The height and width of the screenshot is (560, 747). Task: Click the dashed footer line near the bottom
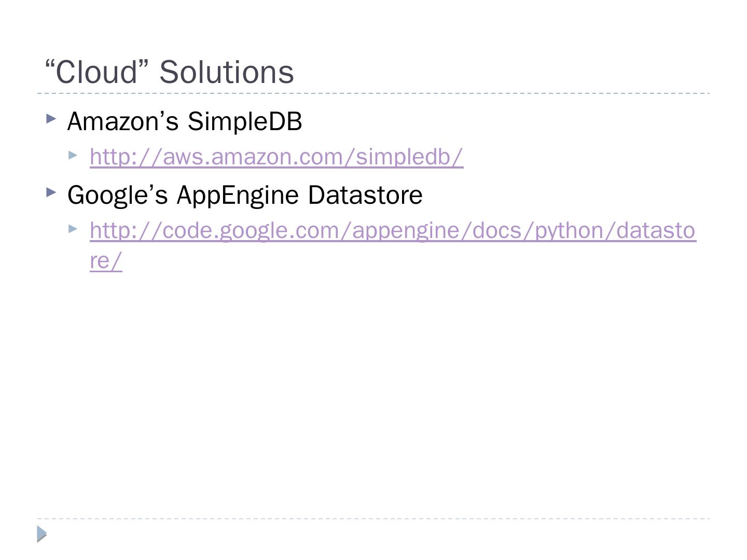[374, 519]
